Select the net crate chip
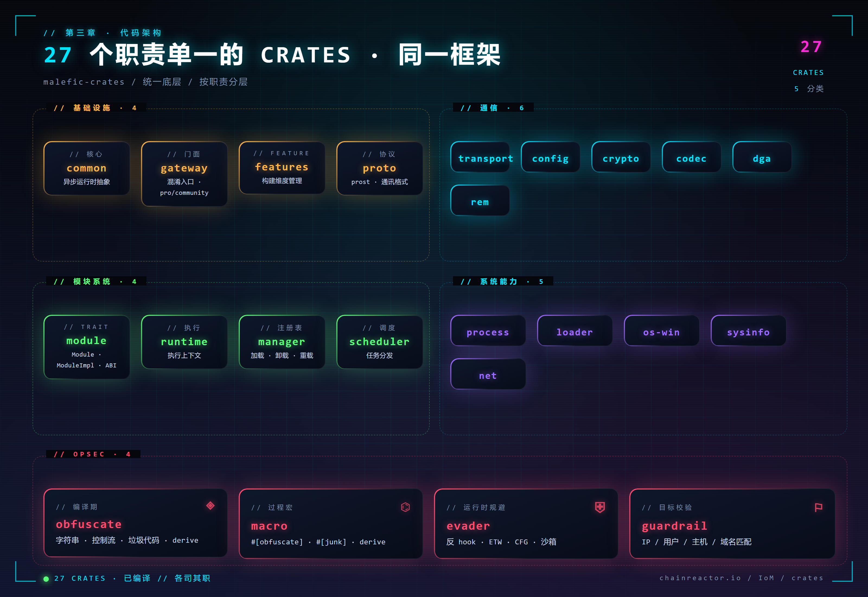This screenshot has height=597, width=868. (488, 375)
